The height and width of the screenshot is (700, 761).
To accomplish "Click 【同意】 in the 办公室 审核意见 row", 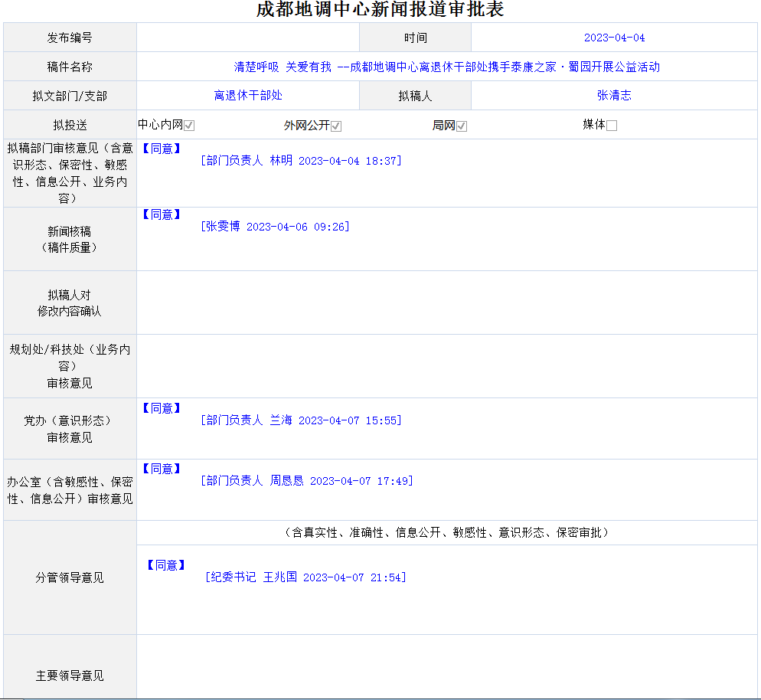I will pos(162,469).
